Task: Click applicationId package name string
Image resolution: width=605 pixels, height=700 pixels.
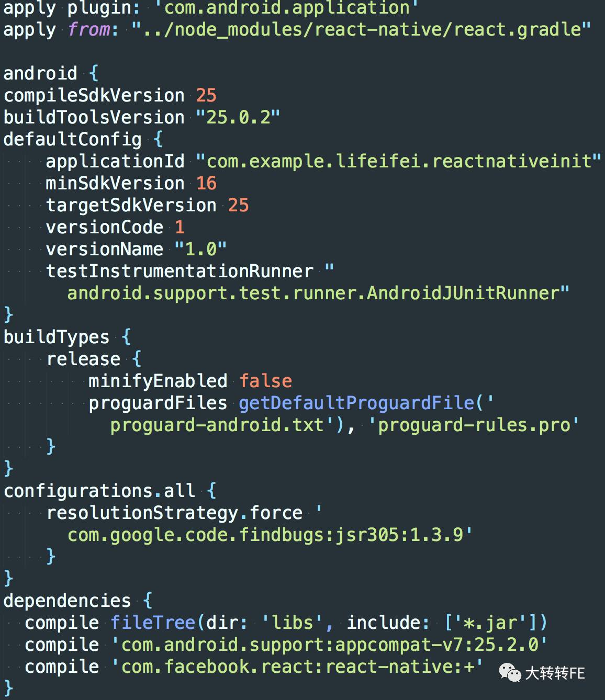Action: pyautogui.click(x=399, y=161)
